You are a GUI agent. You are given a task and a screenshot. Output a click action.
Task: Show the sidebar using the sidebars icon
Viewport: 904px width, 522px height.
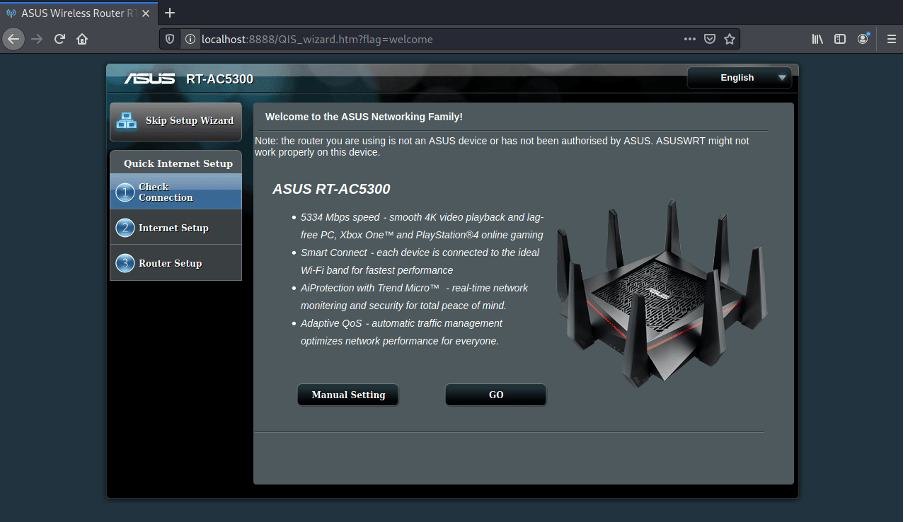click(x=840, y=39)
